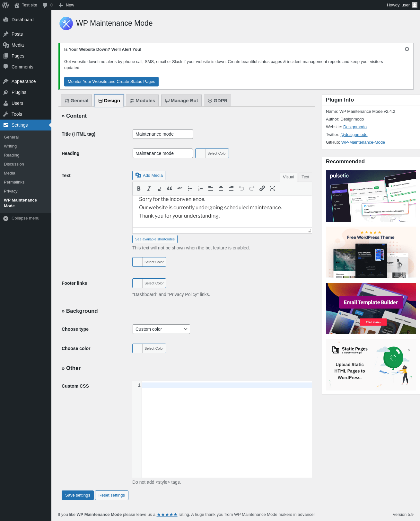Insert a numbered list

coord(200,188)
